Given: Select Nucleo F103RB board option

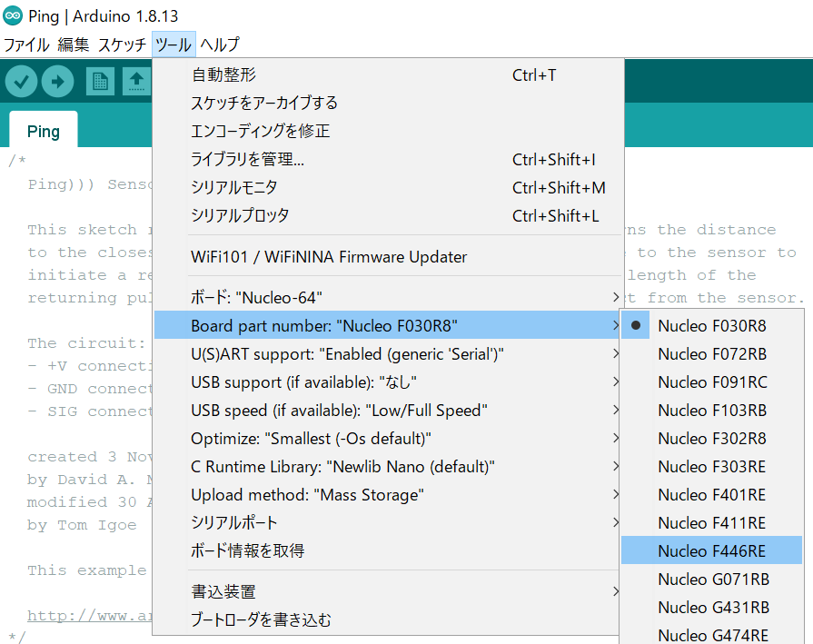Looking at the screenshot, I should click(712, 411).
